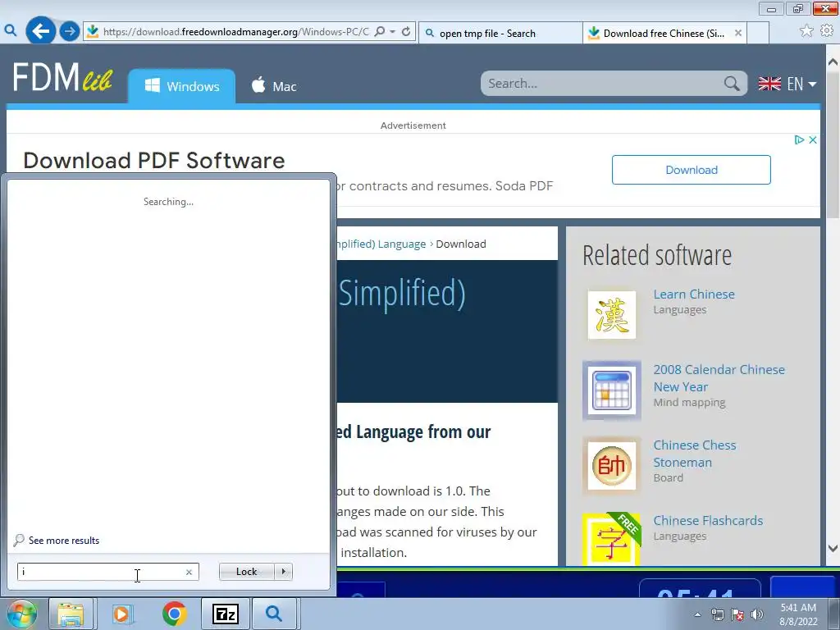Open a new blank browser tab
This screenshot has width=840, height=630.
757,33
